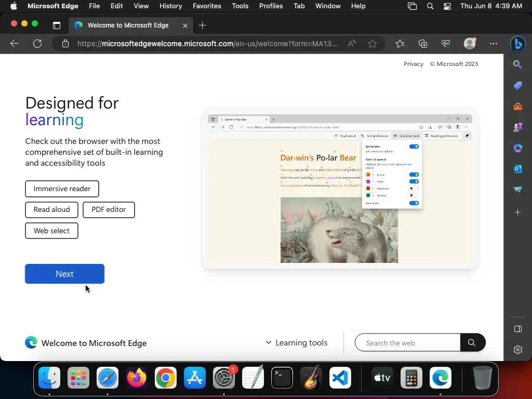This screenshot has width=532, height=399.
Task: Open the sidebar Tools briefcase icon
Action: (x=518, y=107)
